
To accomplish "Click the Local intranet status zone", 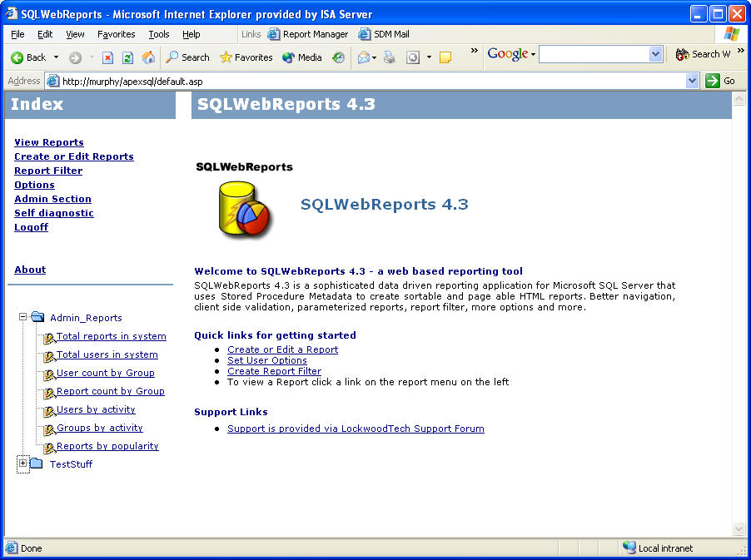I will coord(659,548).
